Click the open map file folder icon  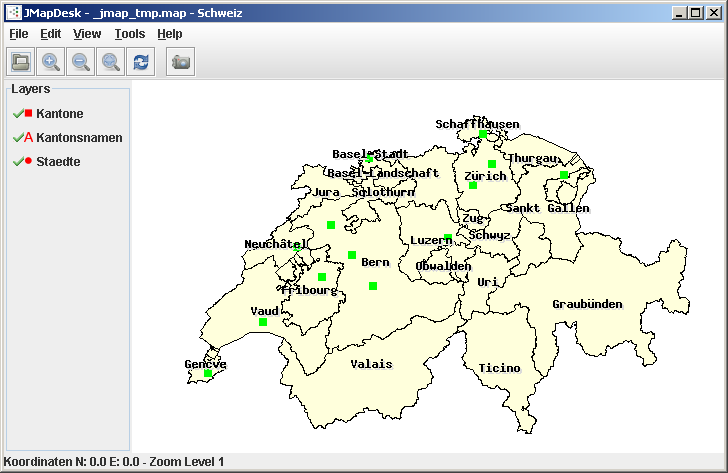20,62
